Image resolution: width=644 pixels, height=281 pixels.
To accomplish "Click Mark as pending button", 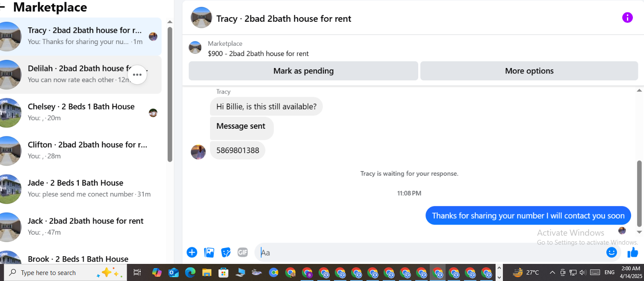I will tap(303, 71).
